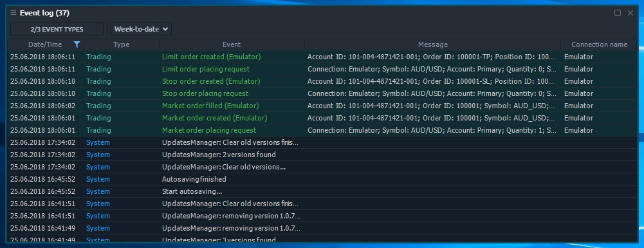Sort by the Message column header
644x248 pixels.
point(432,44)
